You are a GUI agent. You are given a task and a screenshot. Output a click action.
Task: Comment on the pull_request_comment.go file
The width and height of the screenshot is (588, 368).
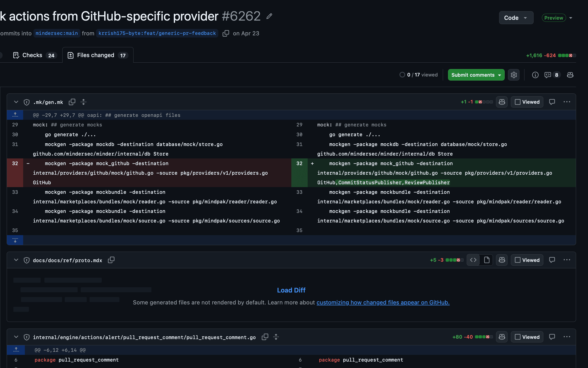tap(552, 337)
